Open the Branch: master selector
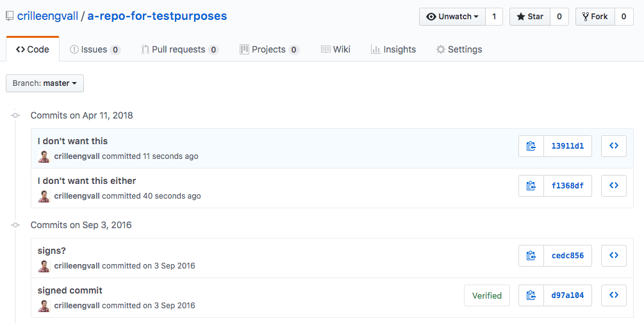The width and height of the screenshot is (644, 323). tap(45, 83)
